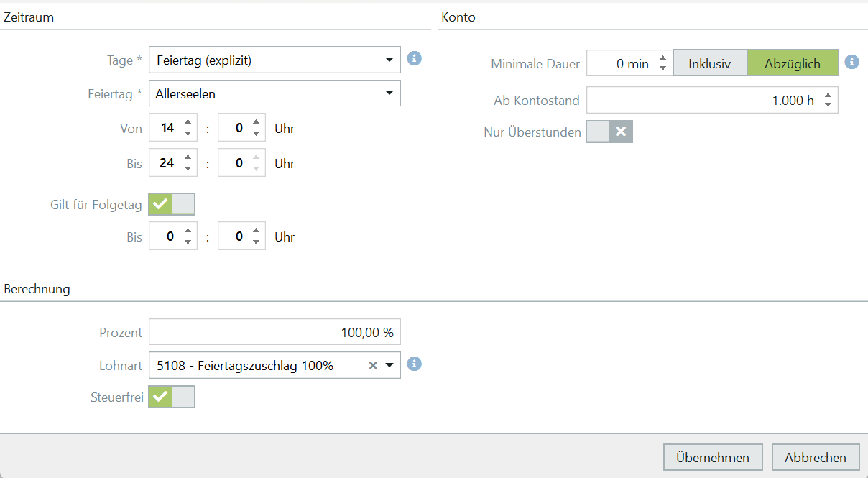Decrease the first Bis hour value of 24
The width and height of the screenshot is (868, 478).
pyautogui.click(x=188, y=169)
